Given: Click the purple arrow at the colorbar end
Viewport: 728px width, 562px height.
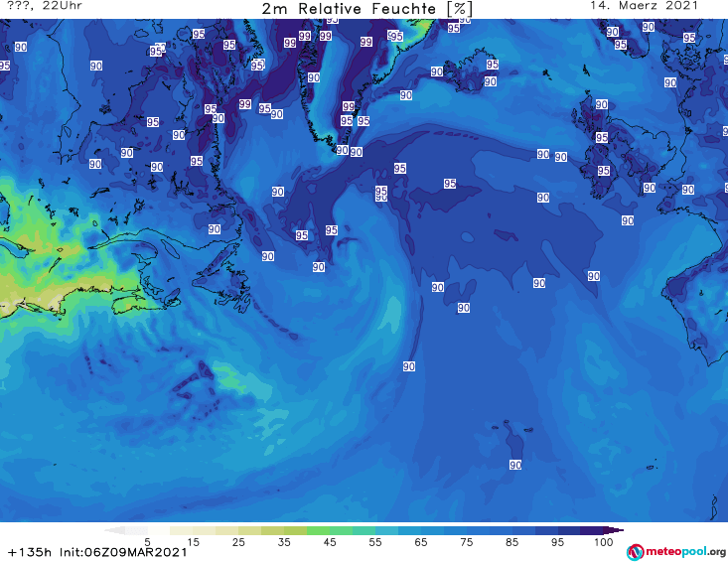Looking at the screenshot, I should pos(614,530).
